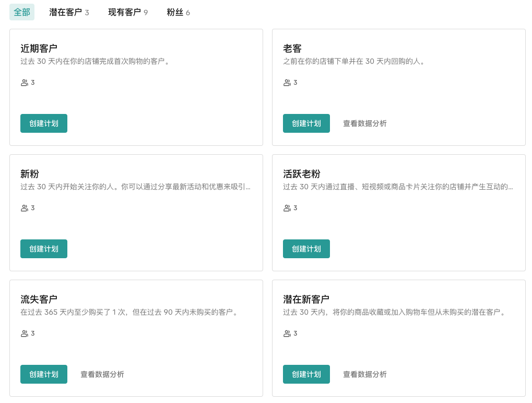Screen dimensions: 532x403
Task: Click the people icon in 新粉 card
Action: click(24, 208)
